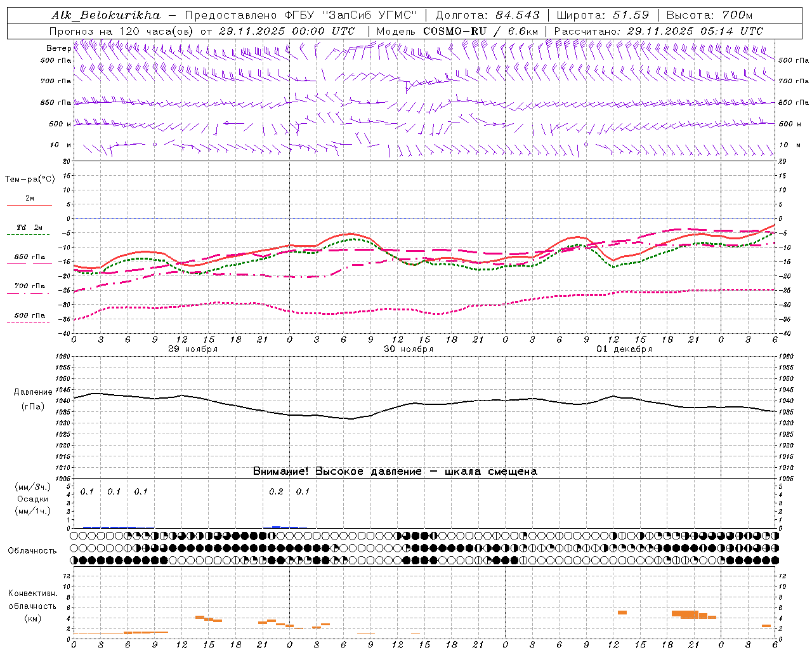
Task: Click the Облачность cloudiness label
Action: point(32,551)
